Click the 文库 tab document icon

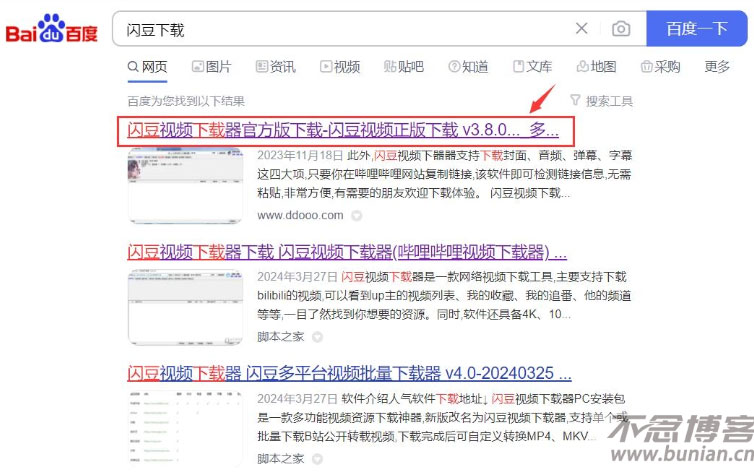tap(518, 66)
